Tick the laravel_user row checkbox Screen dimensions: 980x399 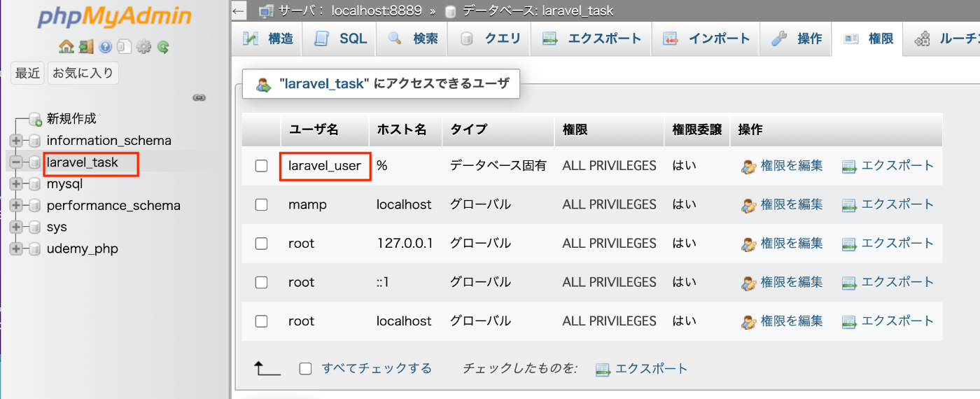(261, 166)
